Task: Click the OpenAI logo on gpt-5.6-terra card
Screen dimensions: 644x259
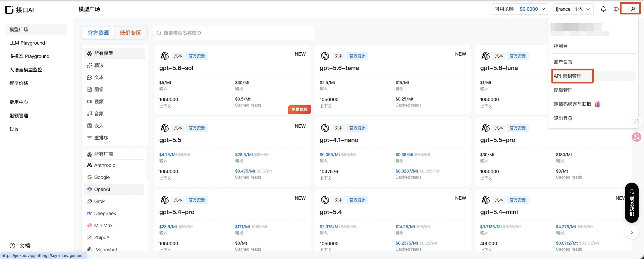Action: pos(325,56)
